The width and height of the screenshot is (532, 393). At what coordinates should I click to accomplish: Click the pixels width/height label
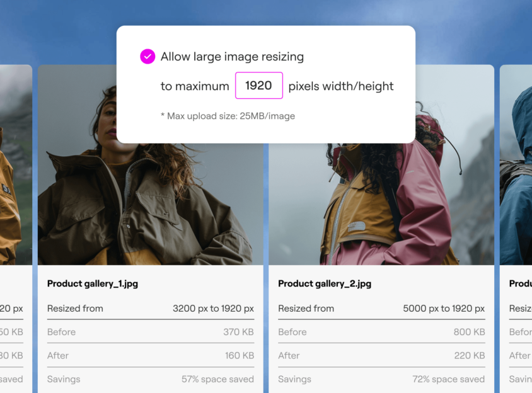pos(341,86)
